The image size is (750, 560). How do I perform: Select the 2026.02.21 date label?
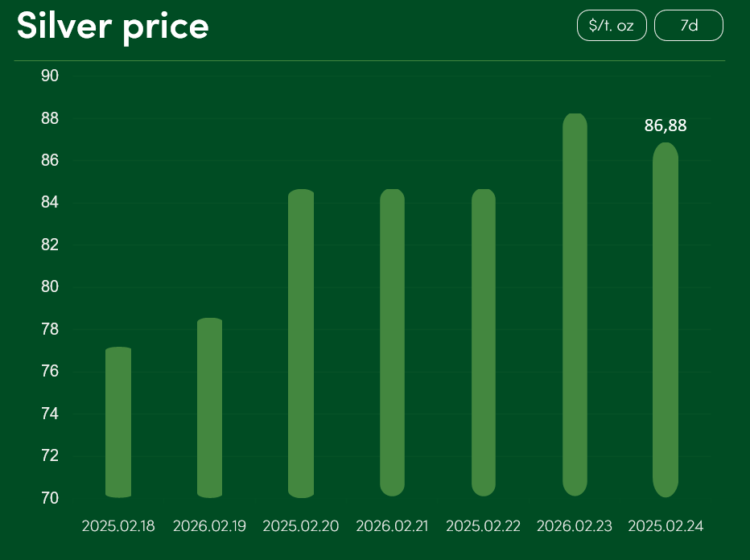[392, 526]
